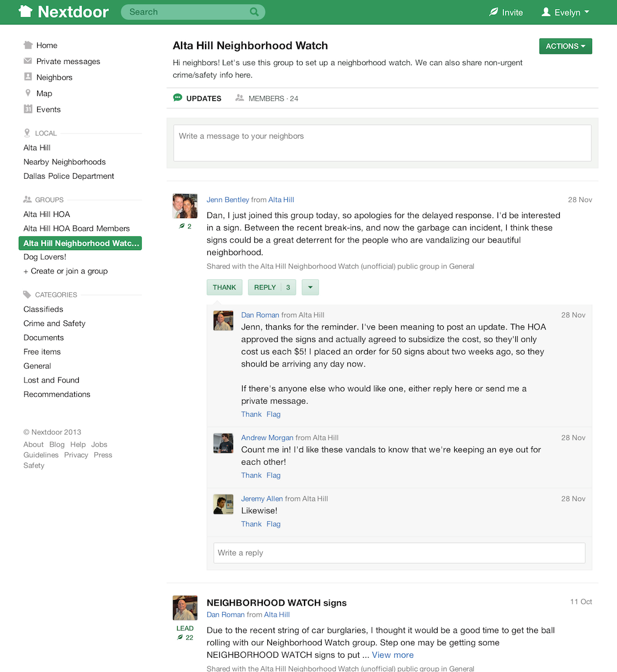Click Jenn Bentley's profile photo
This screenshot has height=672, width=617.
(185, 206)
